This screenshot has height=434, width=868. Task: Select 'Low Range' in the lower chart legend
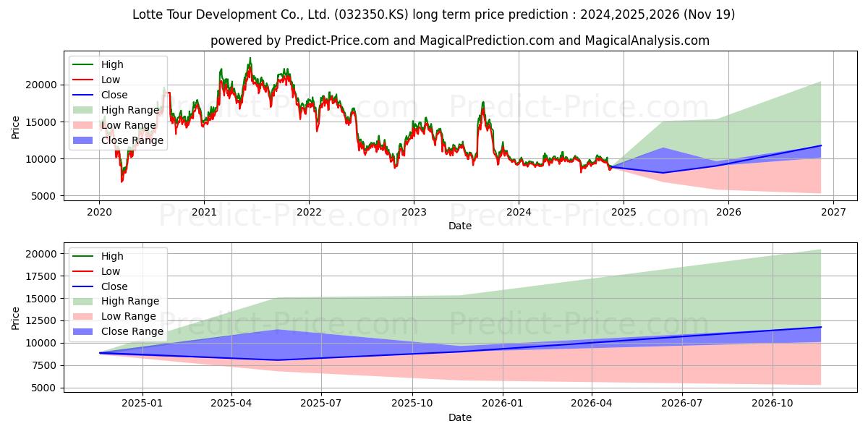129,317
